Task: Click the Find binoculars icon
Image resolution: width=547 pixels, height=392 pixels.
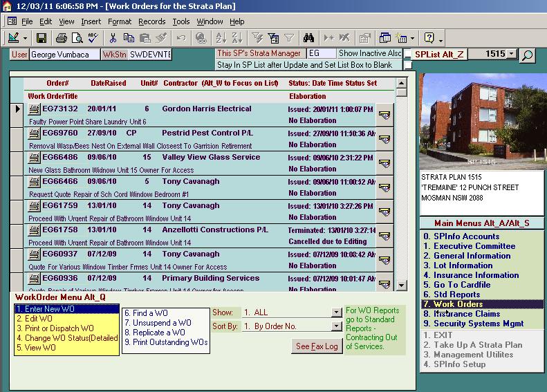Action: [x=308, y=38]
